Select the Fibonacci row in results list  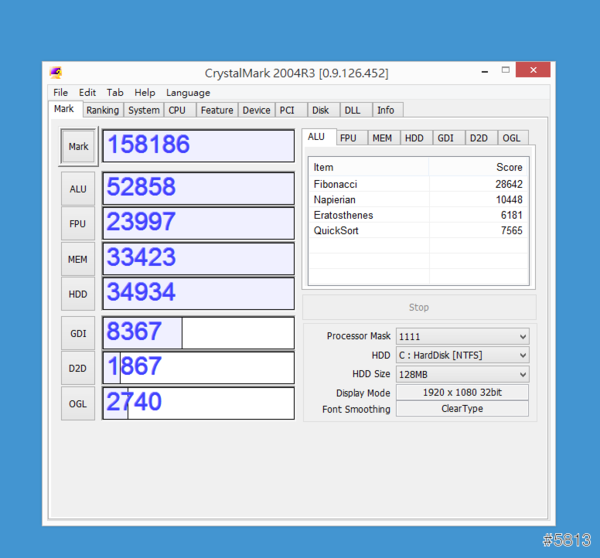click(417, 184)
